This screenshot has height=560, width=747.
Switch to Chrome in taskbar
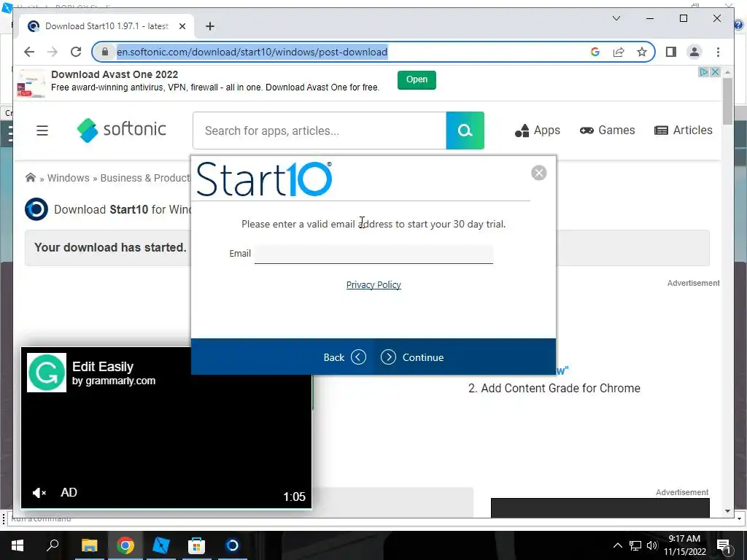[x=125, y=545]
